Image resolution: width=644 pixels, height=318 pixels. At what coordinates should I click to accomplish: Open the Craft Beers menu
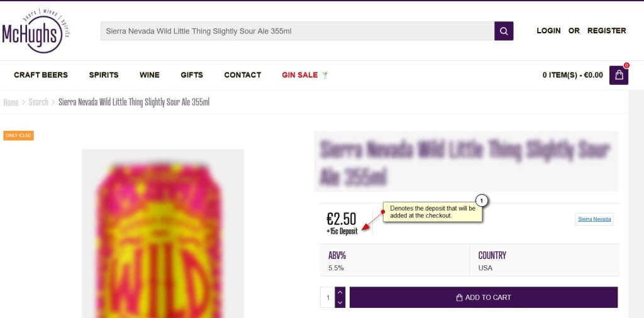[41, 75]
